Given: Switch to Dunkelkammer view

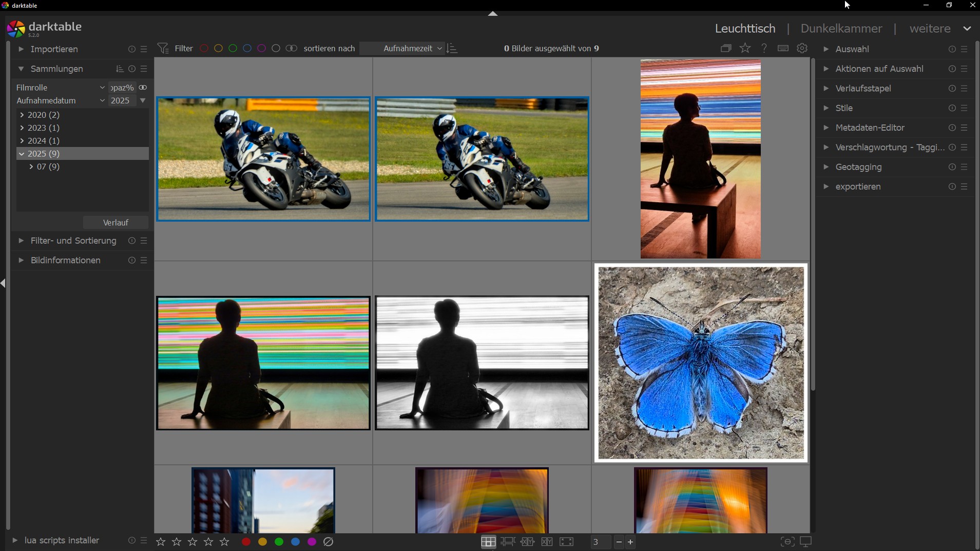Looking at the screenshot, I should click(x=841, y=29).
